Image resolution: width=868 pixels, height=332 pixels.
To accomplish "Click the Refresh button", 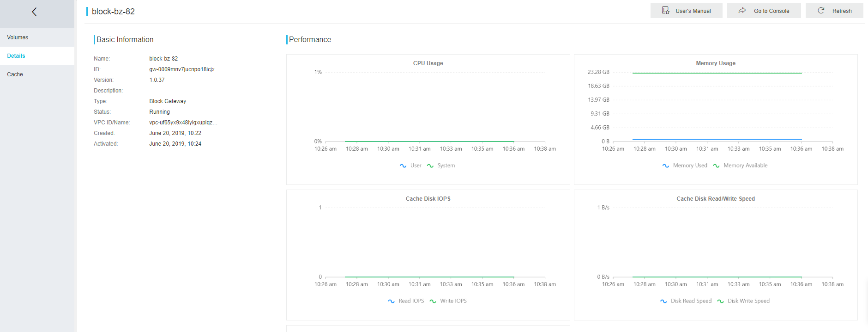I will click(x=834, y=11).
